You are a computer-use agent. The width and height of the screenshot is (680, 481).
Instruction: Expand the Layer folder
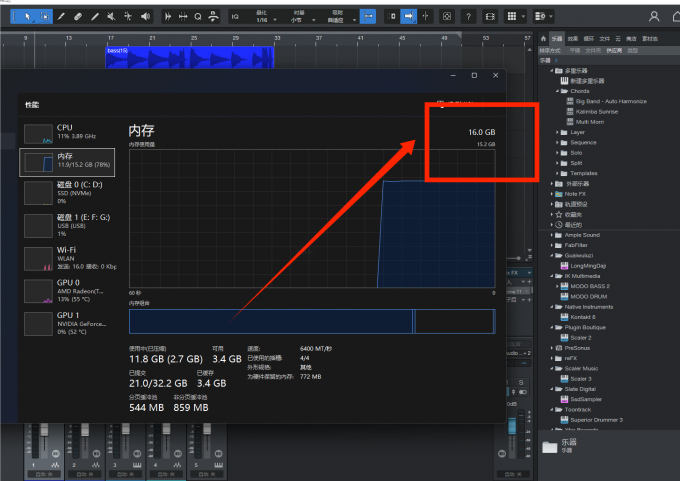point(557,132)
